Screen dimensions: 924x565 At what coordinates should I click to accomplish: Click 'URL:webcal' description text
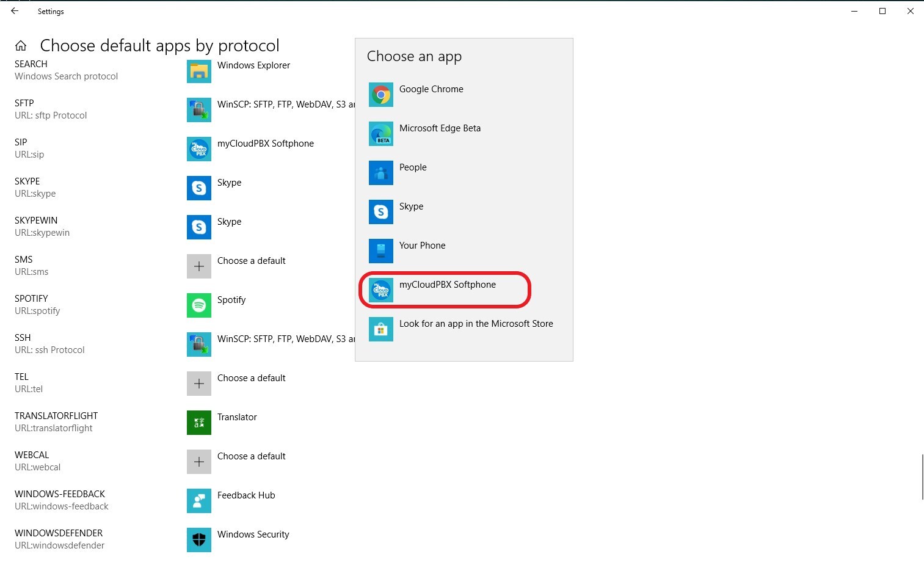pos(37,467)
